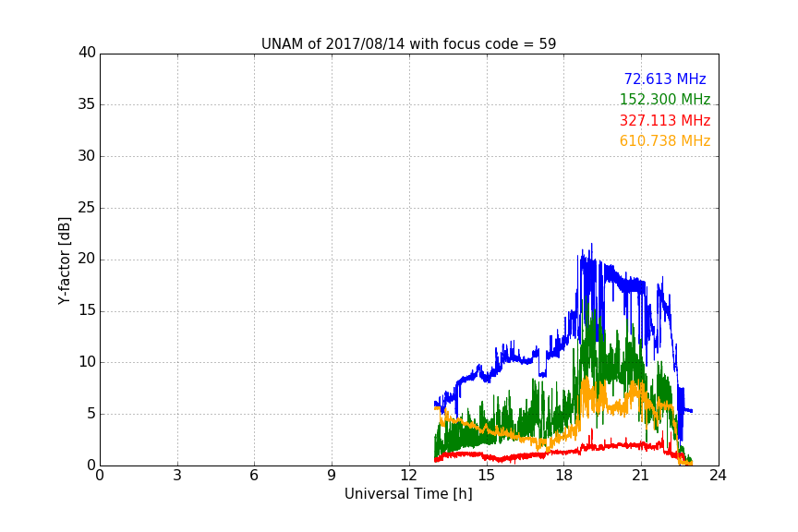Click the y-axis tick label '5'
The width and height of the screenshot is (798, 532).
pos(91,414)
